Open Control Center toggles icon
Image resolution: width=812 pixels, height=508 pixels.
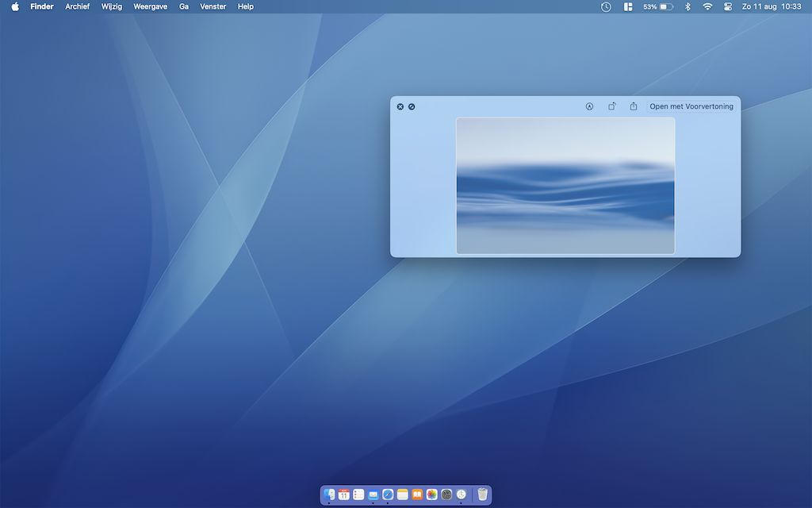[x=728, y=6]
